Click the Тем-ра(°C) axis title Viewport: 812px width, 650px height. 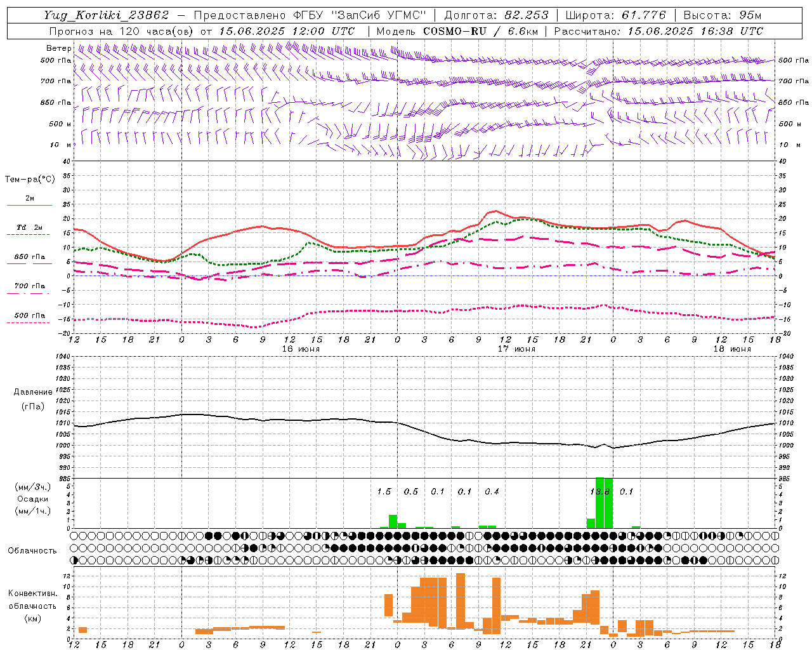coord(30,180)
